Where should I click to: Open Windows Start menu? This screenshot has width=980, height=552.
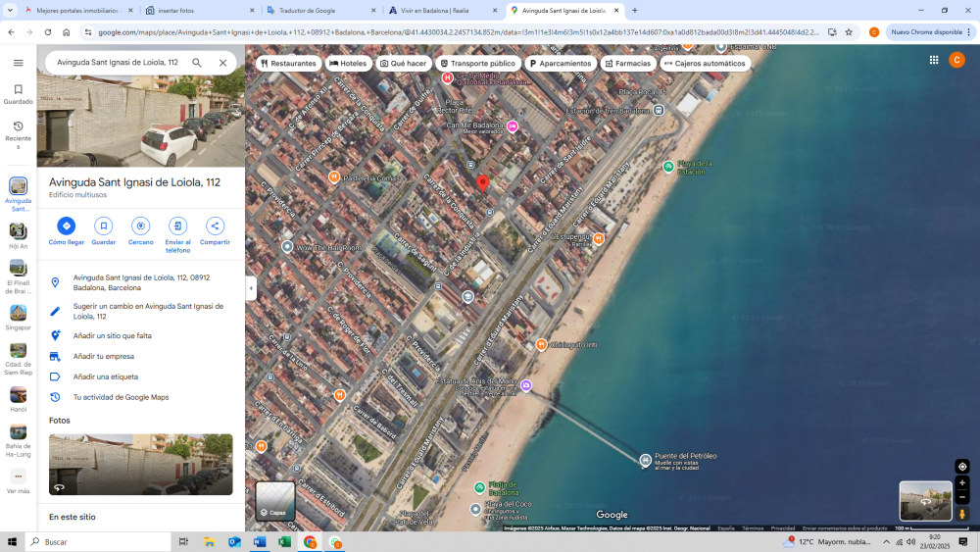(x=11, y=542)
